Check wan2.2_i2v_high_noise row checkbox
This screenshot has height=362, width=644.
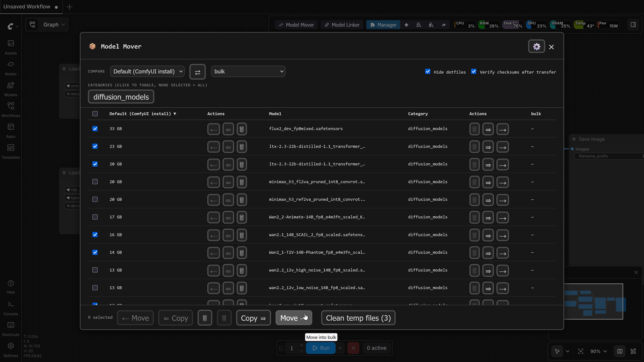(x=95, y=270)
